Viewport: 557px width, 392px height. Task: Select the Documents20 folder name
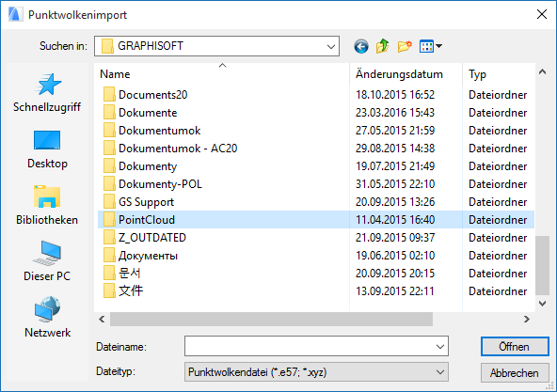coord(152,95)
